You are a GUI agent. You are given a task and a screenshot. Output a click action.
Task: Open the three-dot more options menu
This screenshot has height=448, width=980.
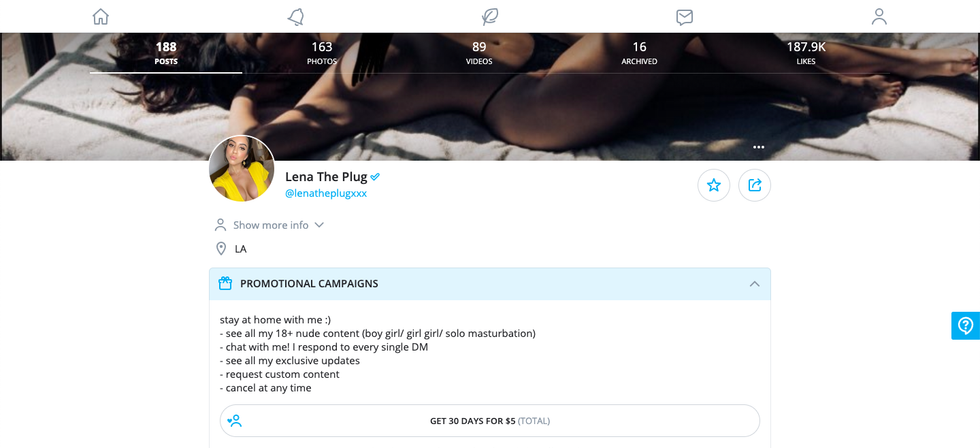[x=758, y=147]
